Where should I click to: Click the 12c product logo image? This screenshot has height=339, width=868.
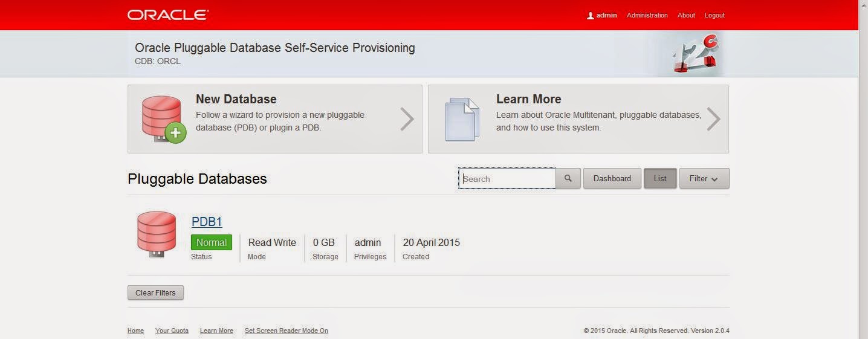tap(695, 54)
